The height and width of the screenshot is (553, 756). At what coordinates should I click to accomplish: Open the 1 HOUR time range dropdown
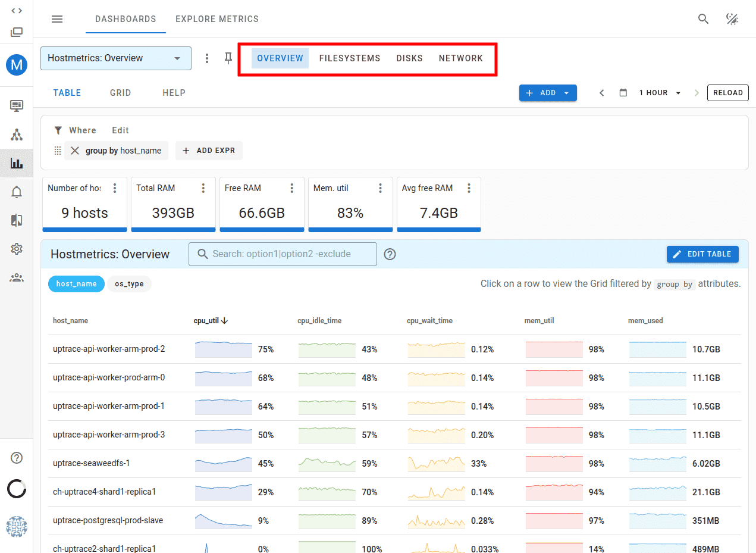coord(659,93)
